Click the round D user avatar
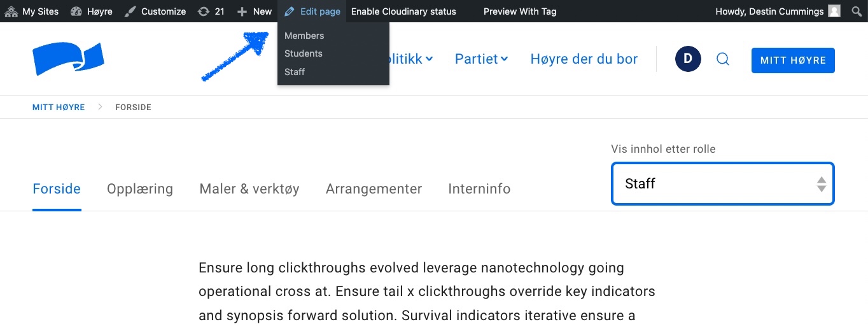Screen dimensions: 868x331 tap(688, 59)
